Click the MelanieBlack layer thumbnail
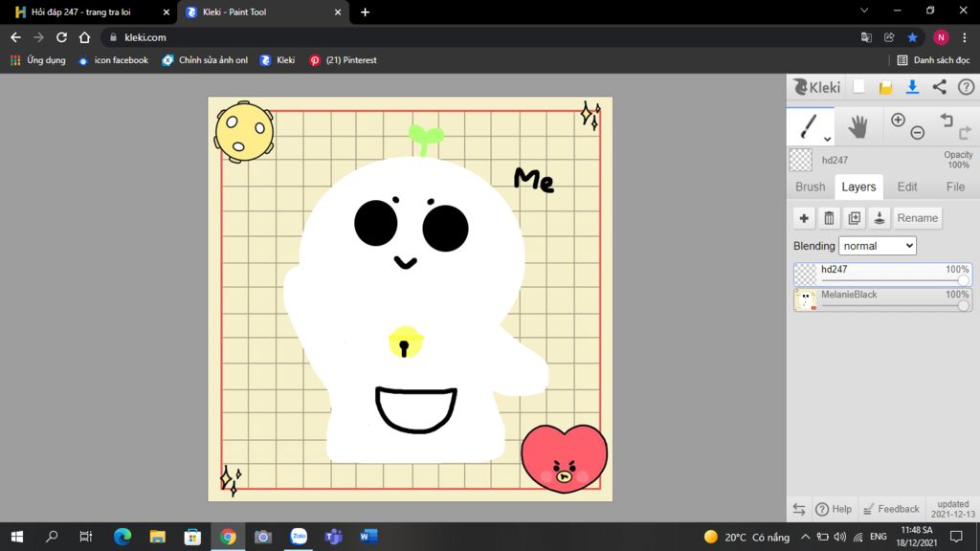The image size is (980, 551). (x=805, y=299)
